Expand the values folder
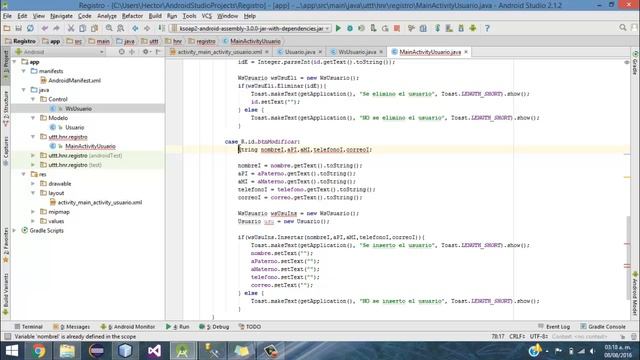 [33, 221]
